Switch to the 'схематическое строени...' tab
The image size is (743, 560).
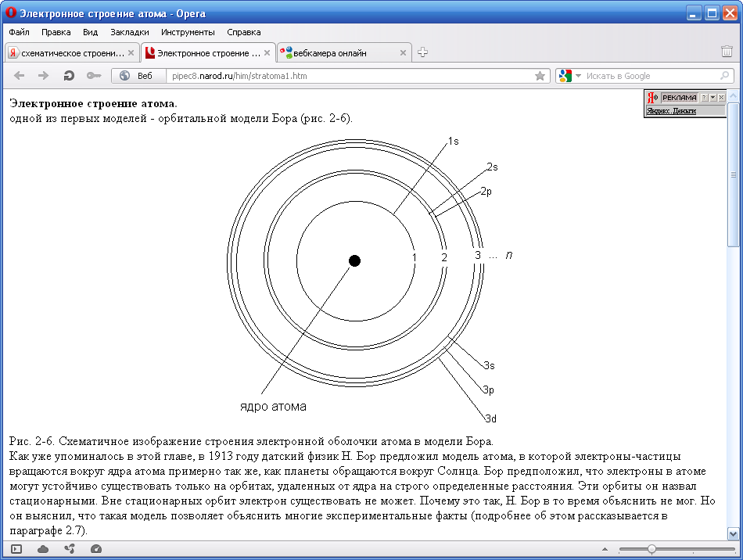[x=73, y=53]
